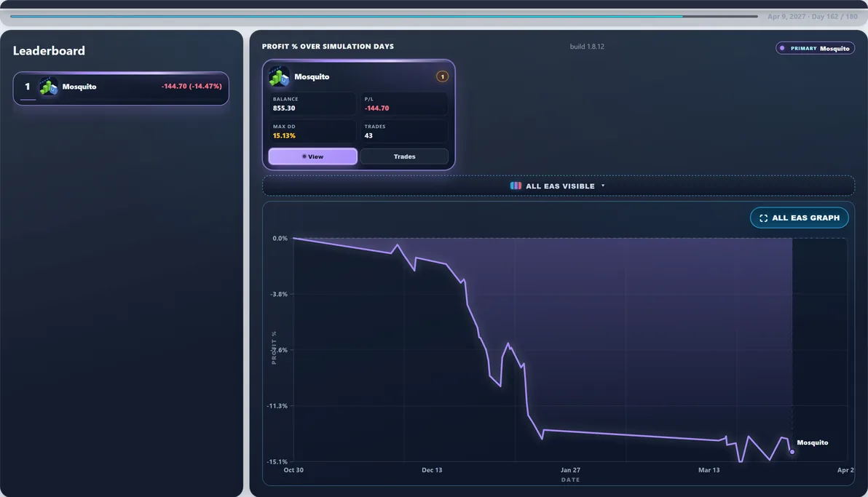Screen dimensions: 868x497
Task: Click the Mosquito avatar icon in the EA card
Action: [x=279, y=77]
